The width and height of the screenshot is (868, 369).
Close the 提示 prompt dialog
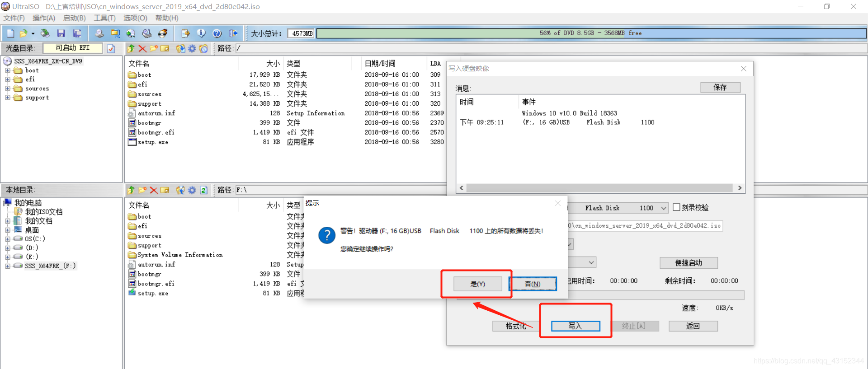558,203
